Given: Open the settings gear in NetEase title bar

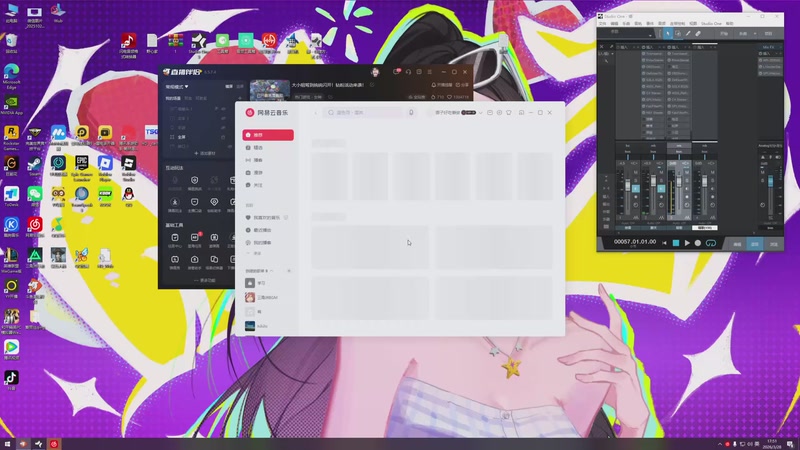Looking at the screenshot, I should coord(499,113).
